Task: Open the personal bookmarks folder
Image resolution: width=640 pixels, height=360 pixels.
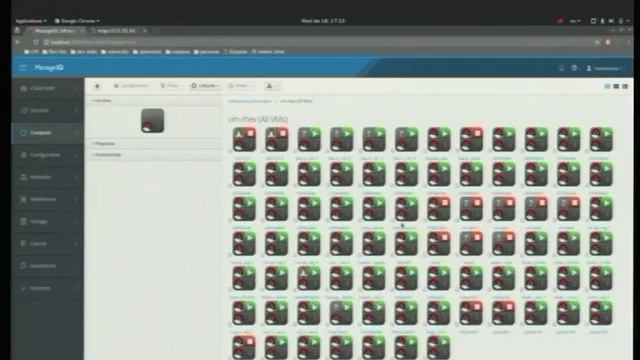Action: (x=207, y=52)
